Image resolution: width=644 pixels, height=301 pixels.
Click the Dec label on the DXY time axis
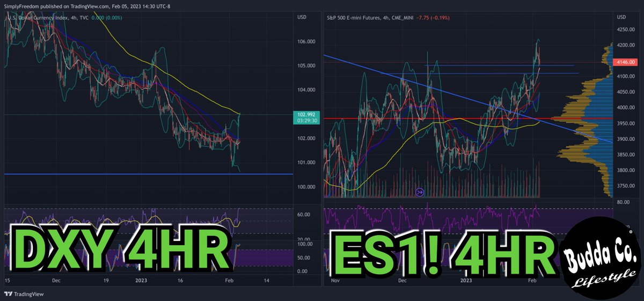57,281
